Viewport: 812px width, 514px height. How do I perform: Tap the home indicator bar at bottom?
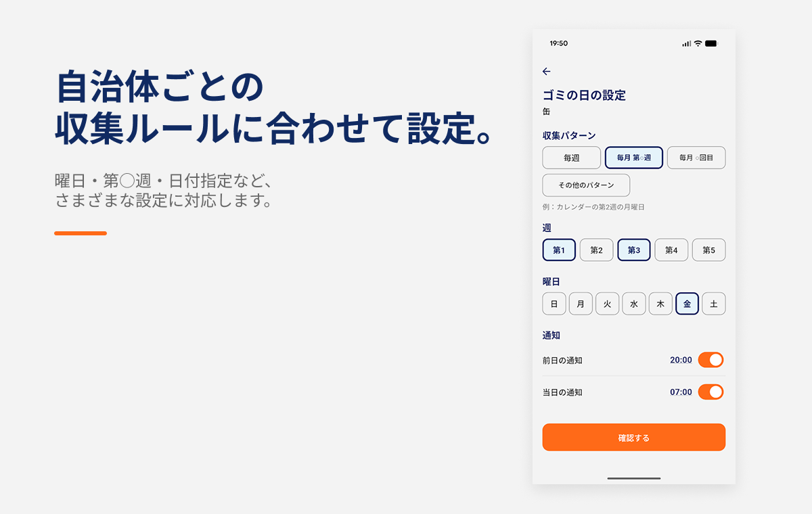point(634,478)
